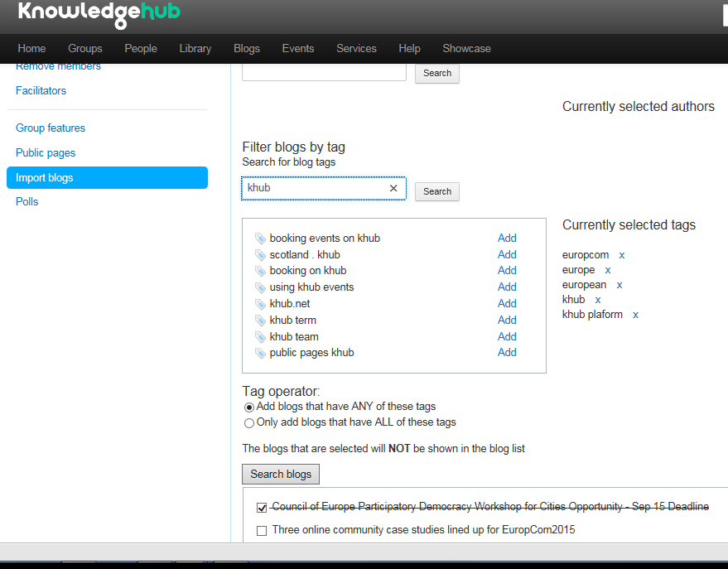
Task: Click tag icon beside scotland . khub
Action: point(260,255)
